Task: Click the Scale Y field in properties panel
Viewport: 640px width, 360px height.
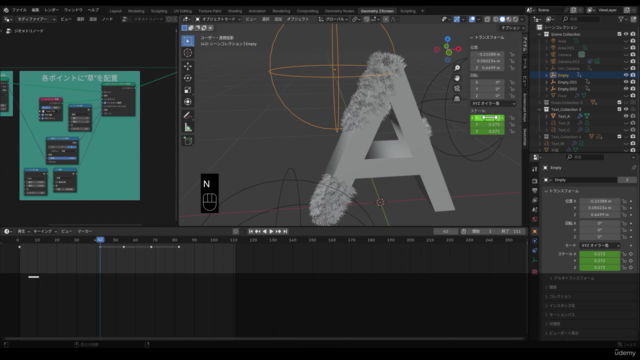Action: [600, 261]
